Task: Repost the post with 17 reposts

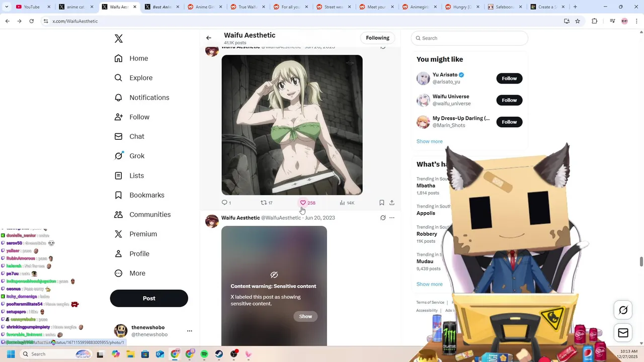Action: 266,203
